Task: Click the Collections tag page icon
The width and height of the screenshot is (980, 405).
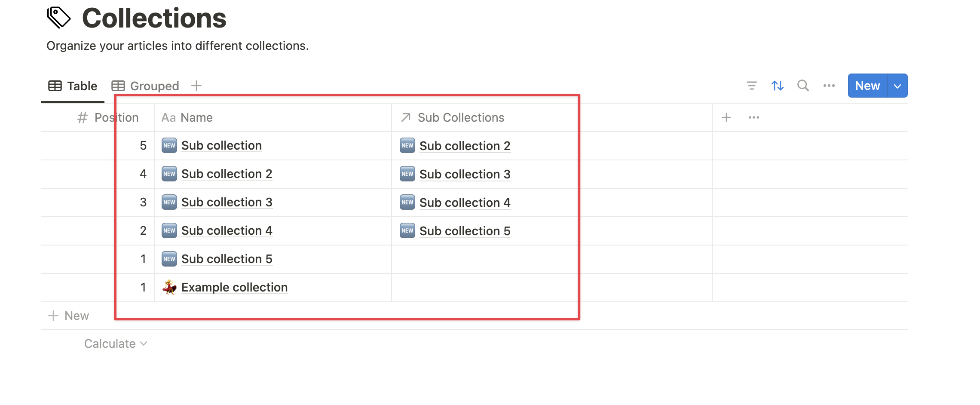Action: (x=58, y=17)
